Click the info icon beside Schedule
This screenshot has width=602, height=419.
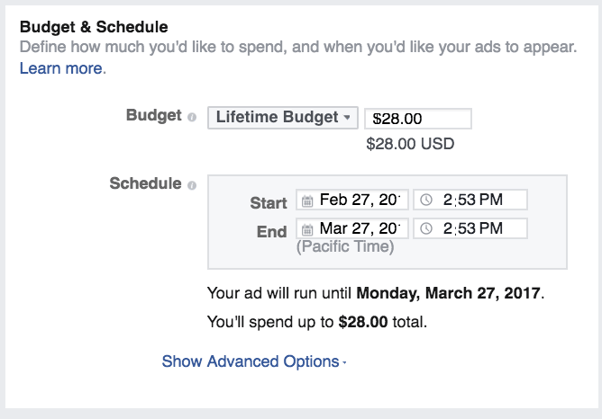[x=191, y=185]
